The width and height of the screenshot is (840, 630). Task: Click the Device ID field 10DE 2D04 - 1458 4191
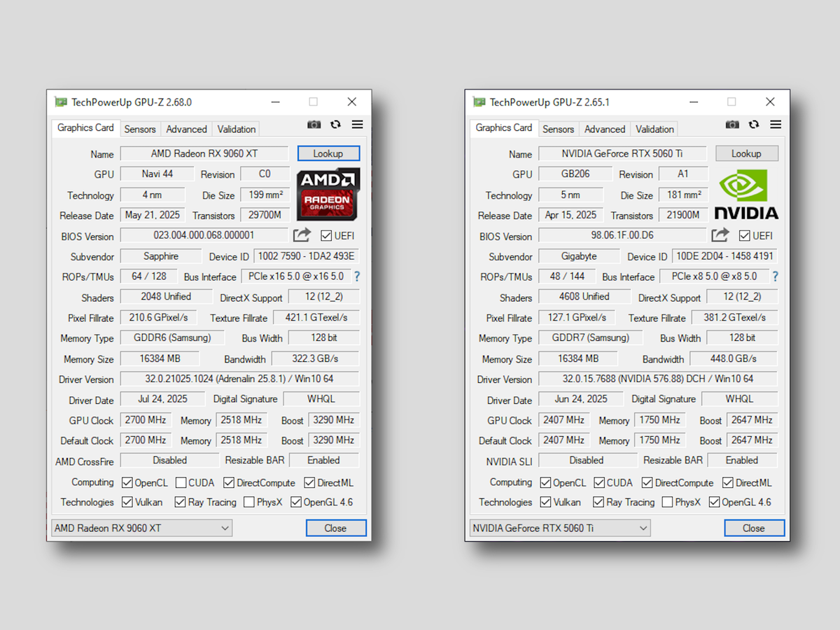tap(724, 256)
